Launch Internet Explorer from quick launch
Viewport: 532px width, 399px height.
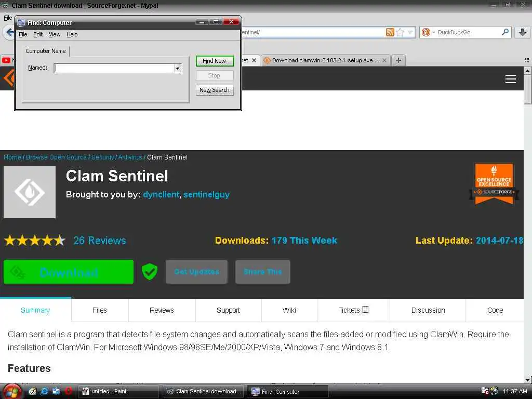tap(44, 391)
